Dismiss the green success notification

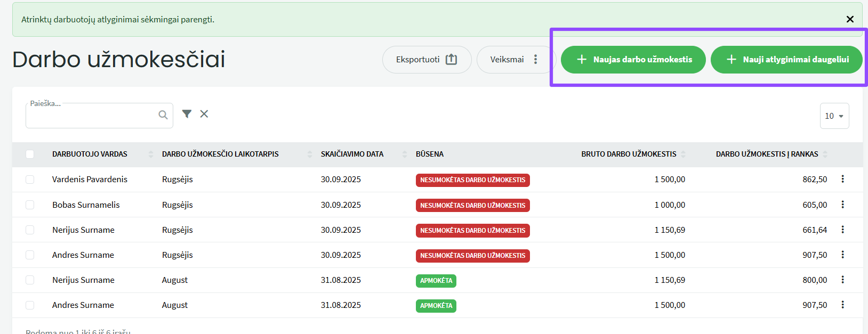coord(850,19)
